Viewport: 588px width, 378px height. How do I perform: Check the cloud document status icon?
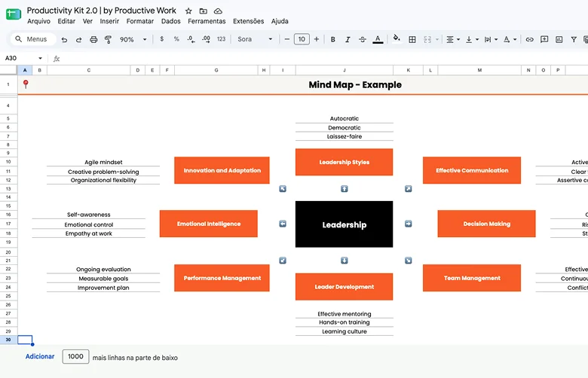pos(218,11)
